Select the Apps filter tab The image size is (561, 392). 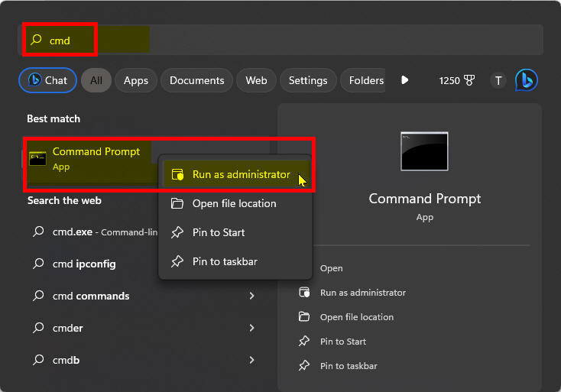(x=136, y=80)
